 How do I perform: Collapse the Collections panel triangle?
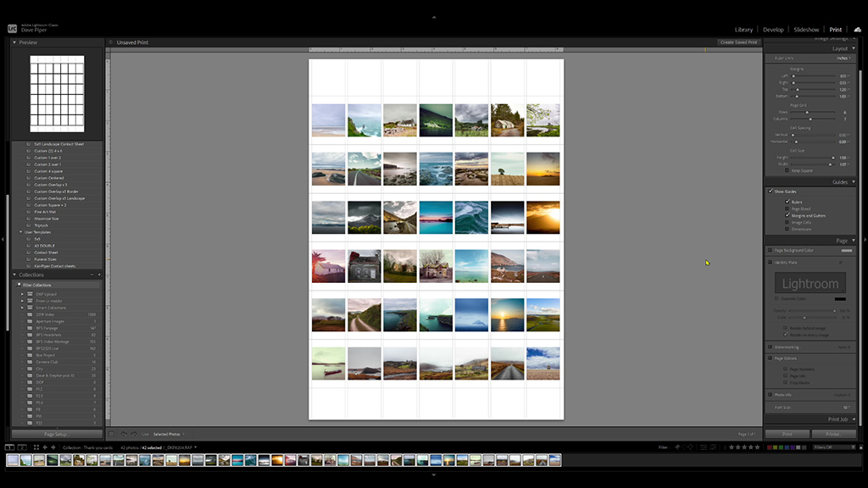click(14, 274)
